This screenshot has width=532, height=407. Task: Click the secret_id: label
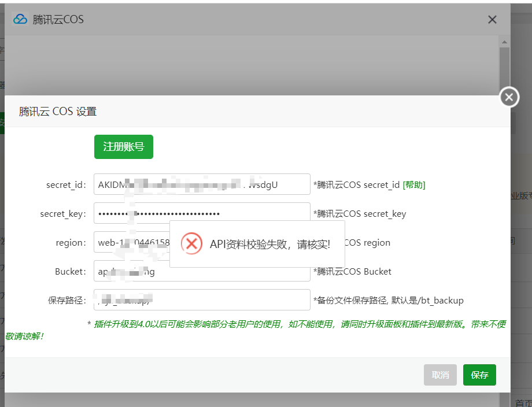click(x=66, y=185)
